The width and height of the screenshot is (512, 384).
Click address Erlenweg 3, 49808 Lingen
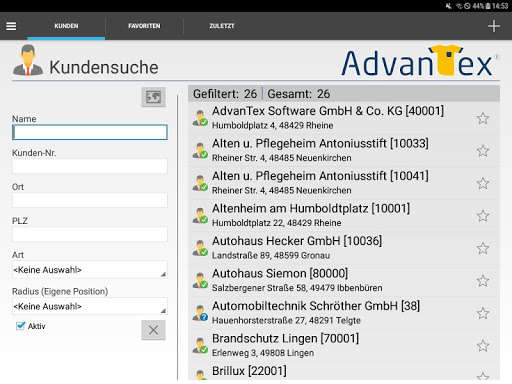[263, 353]
